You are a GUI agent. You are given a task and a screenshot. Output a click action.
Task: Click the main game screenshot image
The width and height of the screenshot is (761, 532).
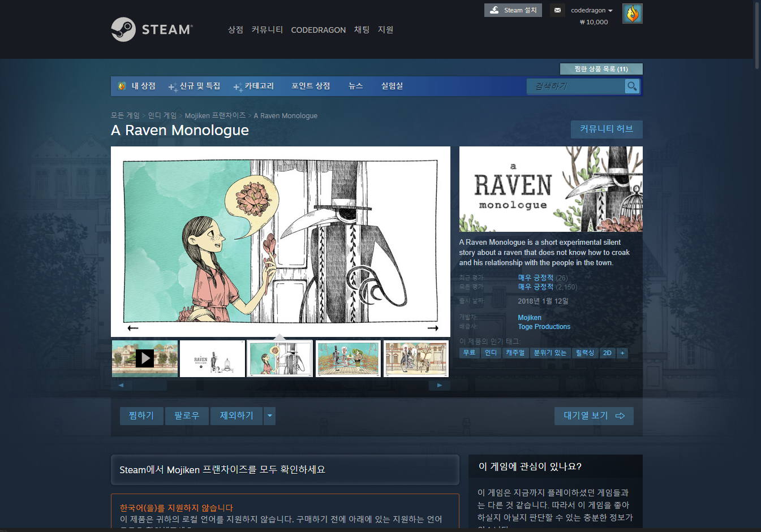(281, 241)
